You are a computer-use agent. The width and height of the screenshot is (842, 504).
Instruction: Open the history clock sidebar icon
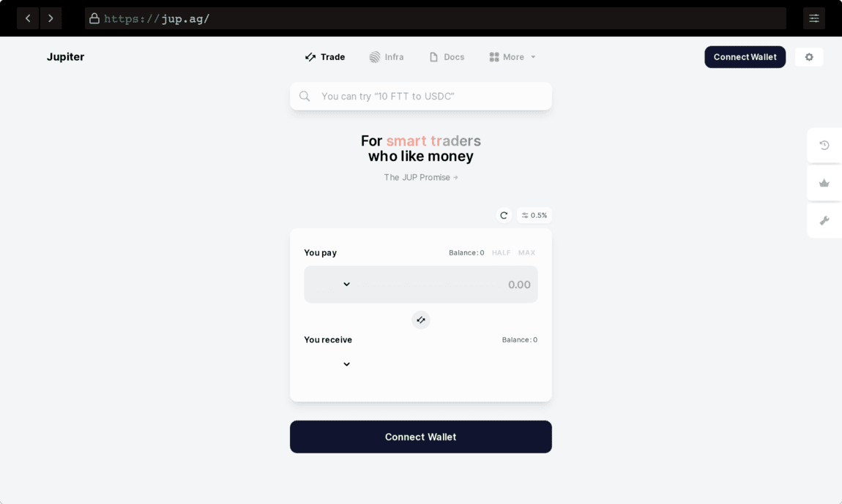tap(824, 145)
